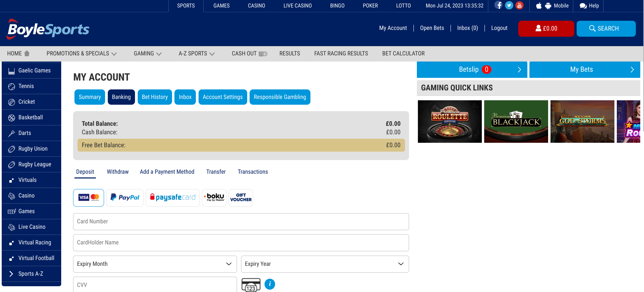The image size is (644, 292).
Task: Choose Visa Mastercard payment method
Action: (x=89, y=198)
